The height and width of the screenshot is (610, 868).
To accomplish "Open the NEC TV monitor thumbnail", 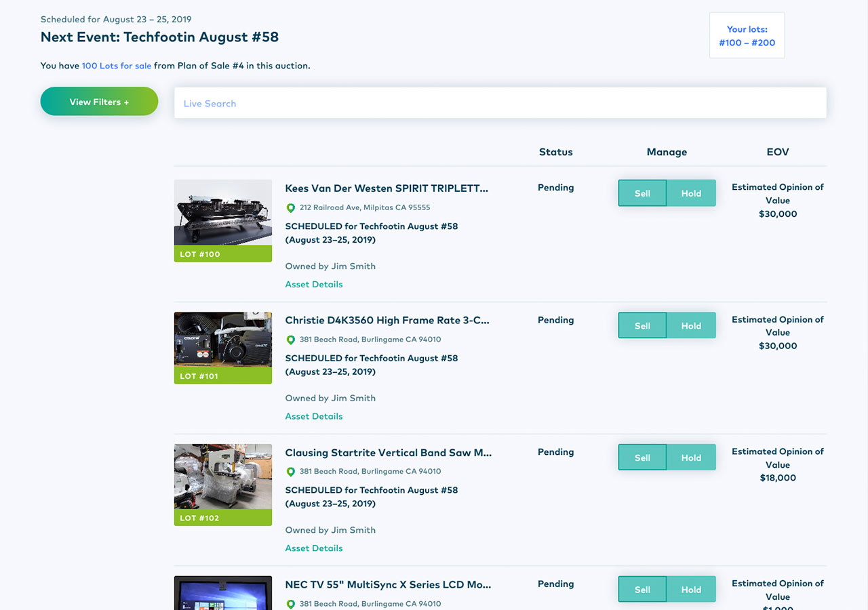I will (x=223, y=593).
